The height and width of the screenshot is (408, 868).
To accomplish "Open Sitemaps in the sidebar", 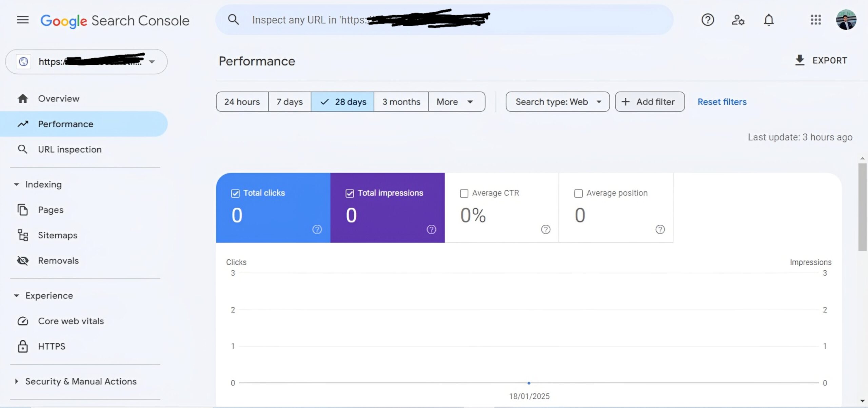I will pos(57,235).
